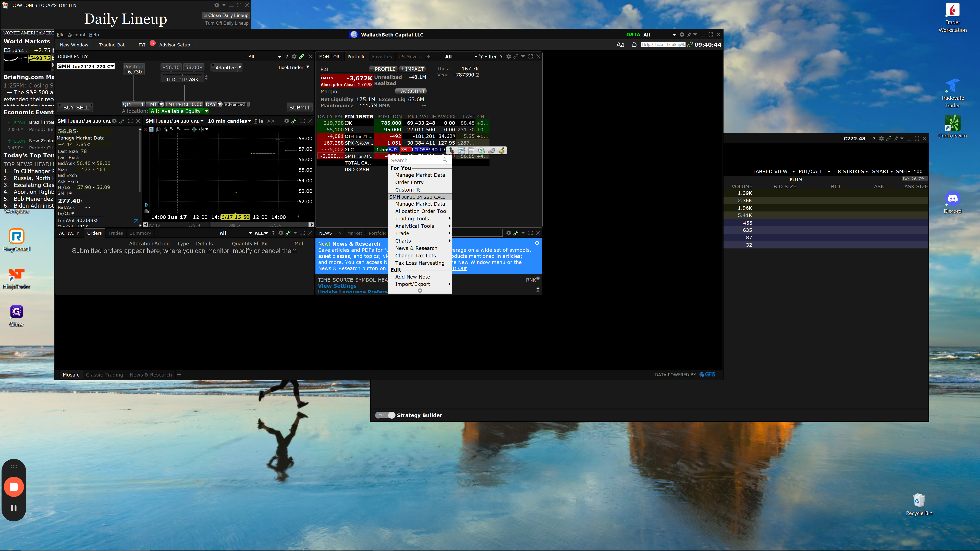Open the main window settings gear
Screen dimensions: 980x551
682,35
